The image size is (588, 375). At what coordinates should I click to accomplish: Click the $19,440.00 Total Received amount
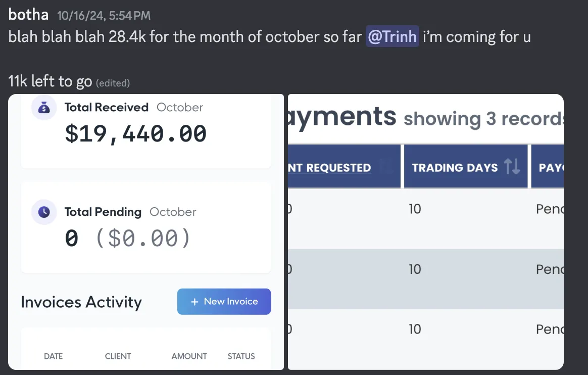(x=135, y=134)
